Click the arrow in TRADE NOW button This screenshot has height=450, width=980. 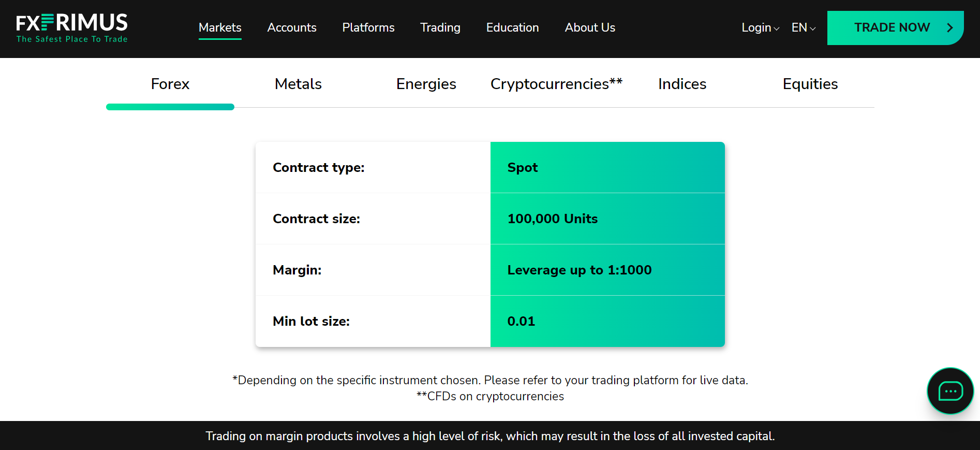click(950, 27)
